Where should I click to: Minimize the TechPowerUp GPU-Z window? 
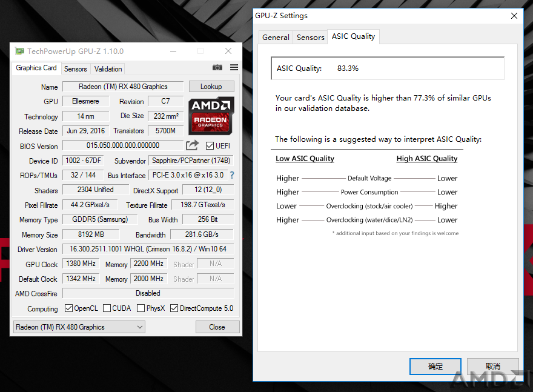173,51
